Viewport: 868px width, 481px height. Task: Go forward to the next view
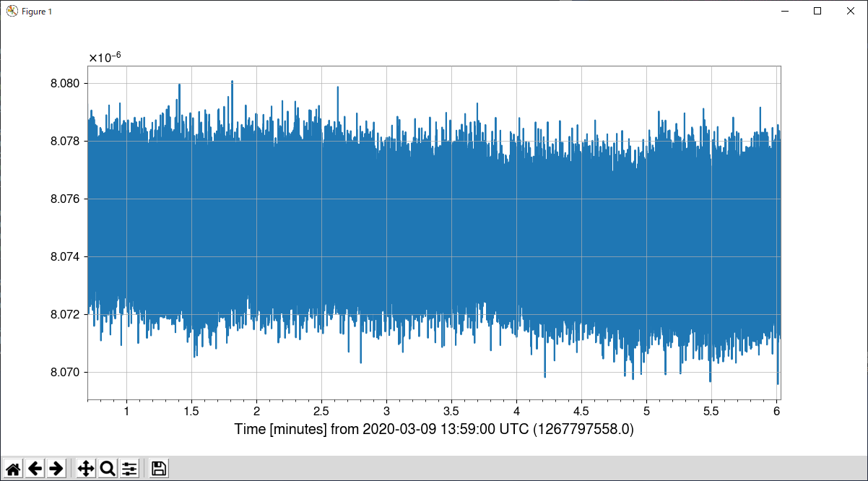click(x=56, y=469)
